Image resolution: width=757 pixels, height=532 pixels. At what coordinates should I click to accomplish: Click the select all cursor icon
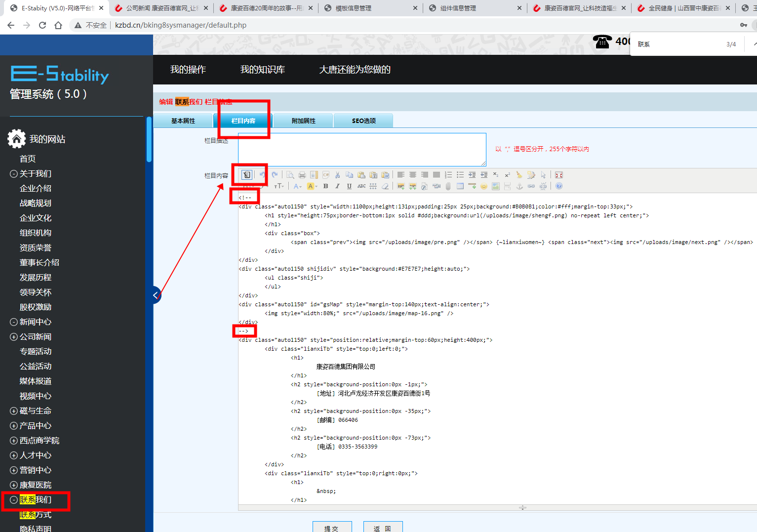tap(543, 175)
